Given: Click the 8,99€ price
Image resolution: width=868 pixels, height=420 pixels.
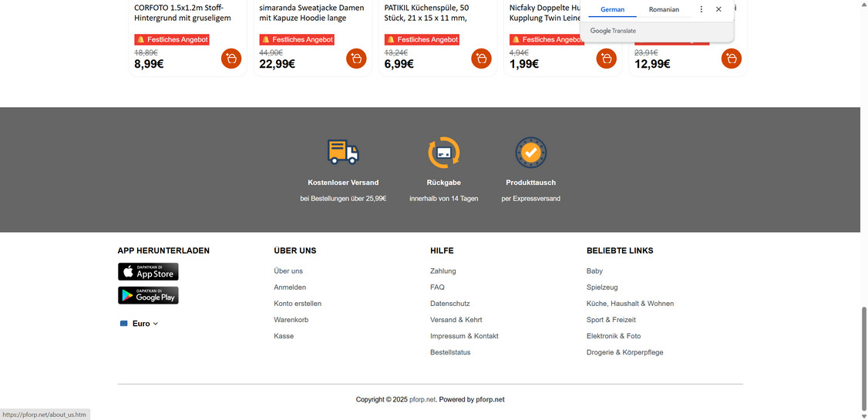Looking at the screenshot, I should (149, 64).
